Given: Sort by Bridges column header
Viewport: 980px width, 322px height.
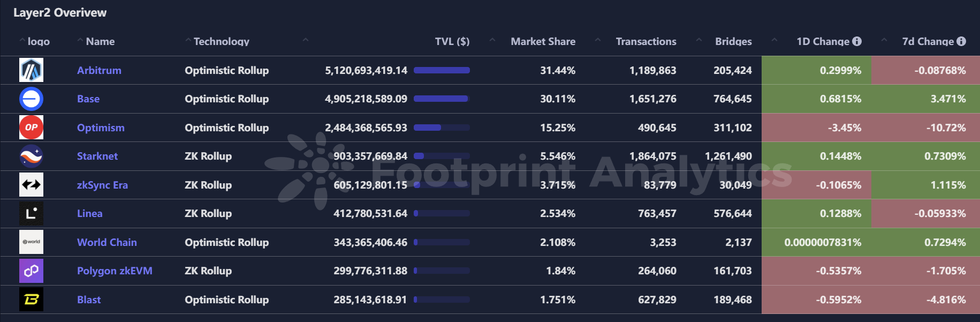Looking at the screenshot, I should (733, 41).
